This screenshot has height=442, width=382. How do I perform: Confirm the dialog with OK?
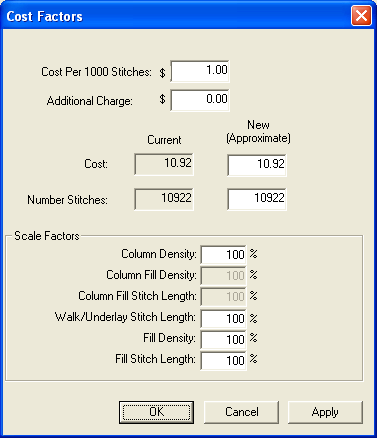[156, 412]
